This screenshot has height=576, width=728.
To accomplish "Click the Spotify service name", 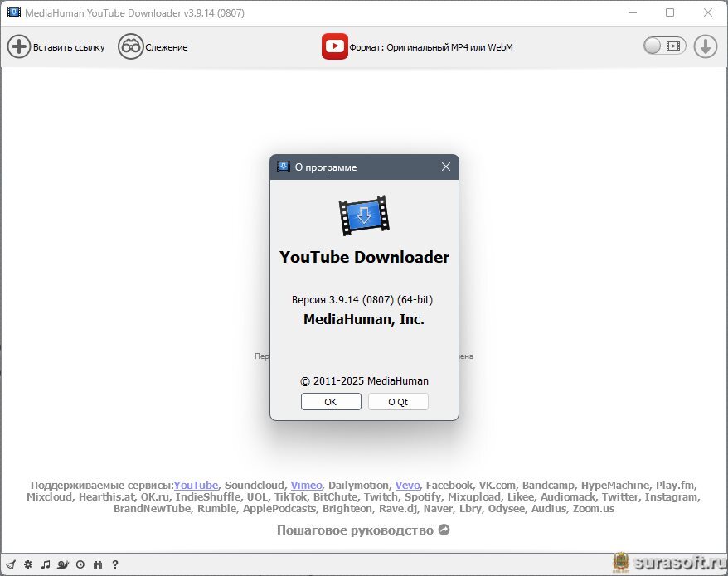I will (423, 497).
